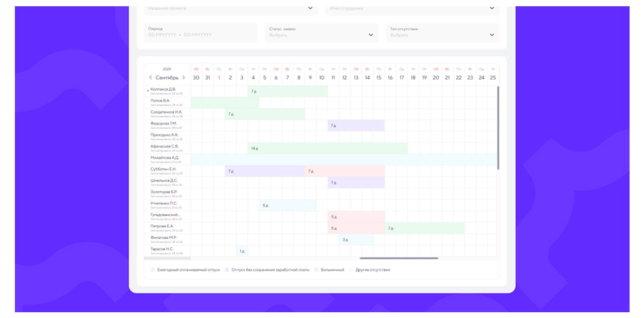
Task: Go to the previous month before Сентябрь
Action: coord(150,78)
